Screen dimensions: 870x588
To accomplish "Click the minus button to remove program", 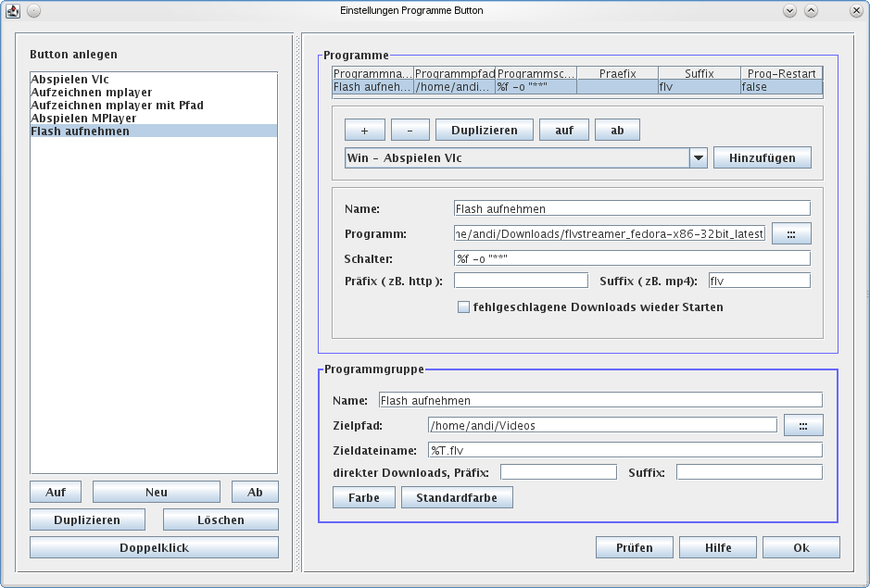I will pos(410,130).
